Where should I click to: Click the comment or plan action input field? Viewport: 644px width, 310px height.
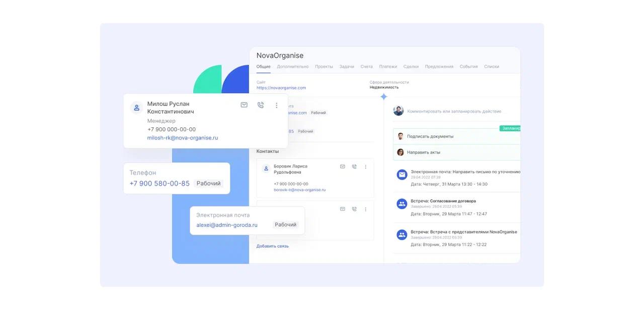pyautogui.click(x=454, y=111)
